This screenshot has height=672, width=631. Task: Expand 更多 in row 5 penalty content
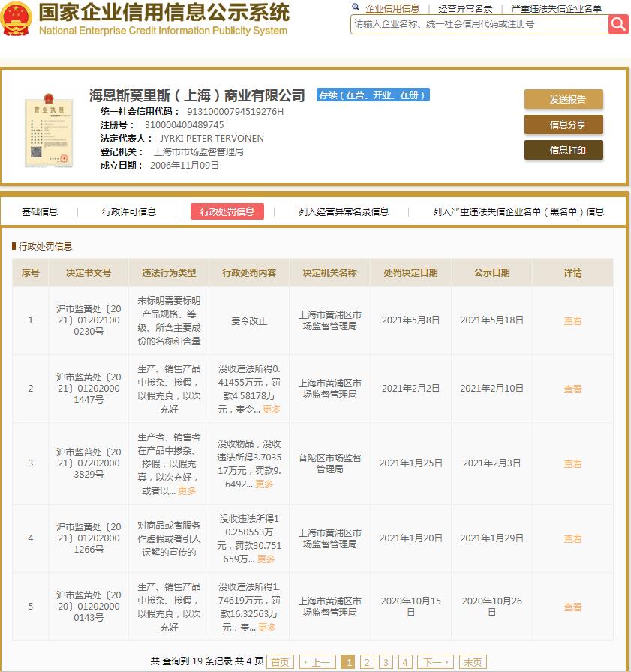click(x=267, y=627)
